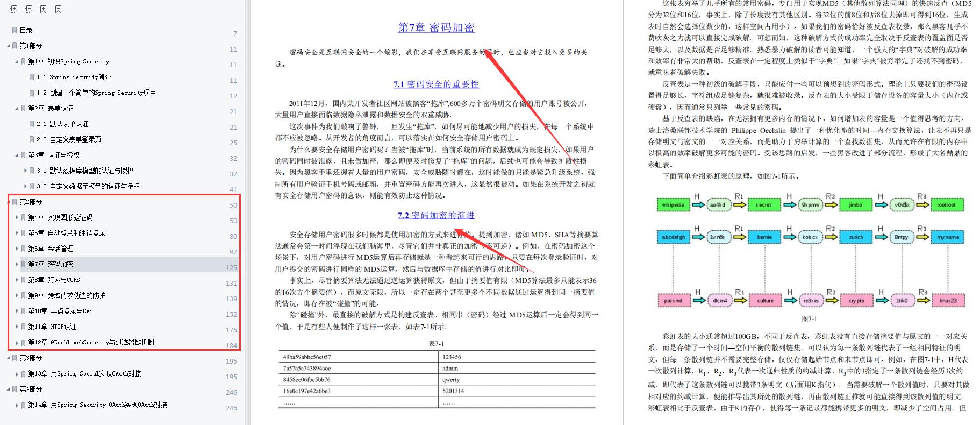Collapse all bookmarks with the minus icon
Image resolution: width=980 pixels, height=425 pixels.
pos(28,9)
